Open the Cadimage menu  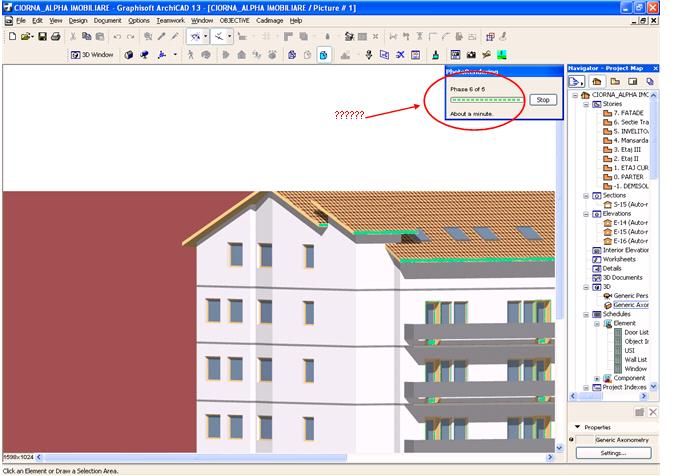(x=269, y=20)
